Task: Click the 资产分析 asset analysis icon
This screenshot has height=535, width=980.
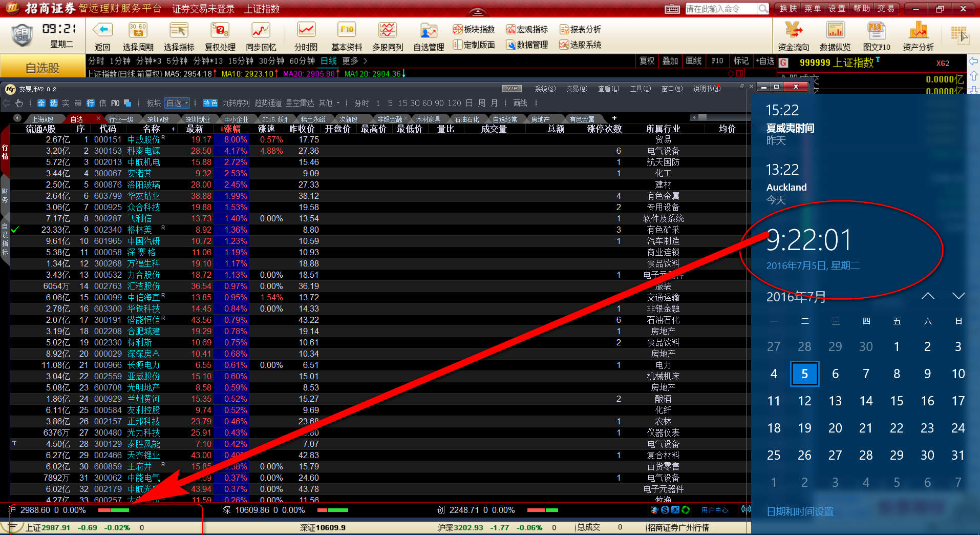Action: [x=918, y=30]
